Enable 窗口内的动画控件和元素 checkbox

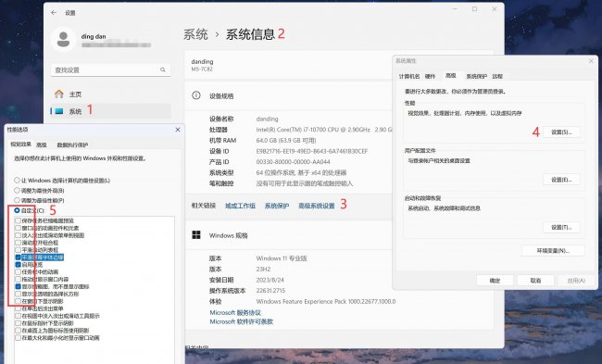18,228
